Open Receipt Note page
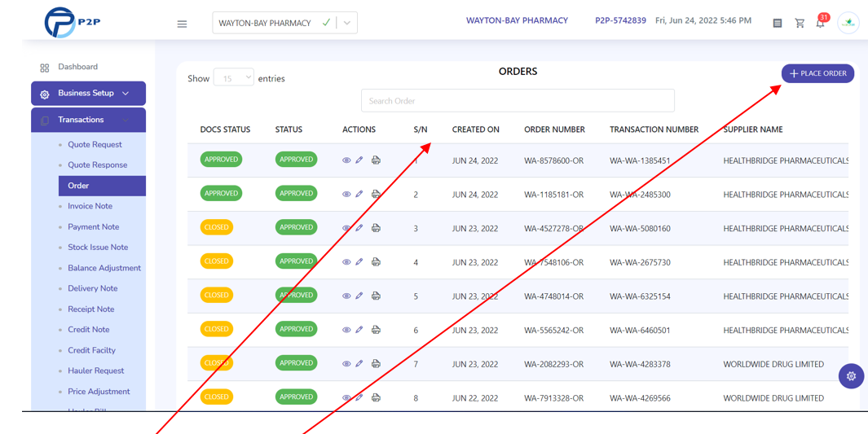 click(x=91, y=309)
